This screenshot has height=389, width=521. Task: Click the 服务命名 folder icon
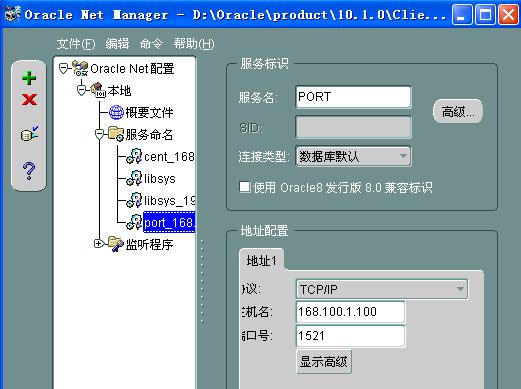[x=116, y=134]
